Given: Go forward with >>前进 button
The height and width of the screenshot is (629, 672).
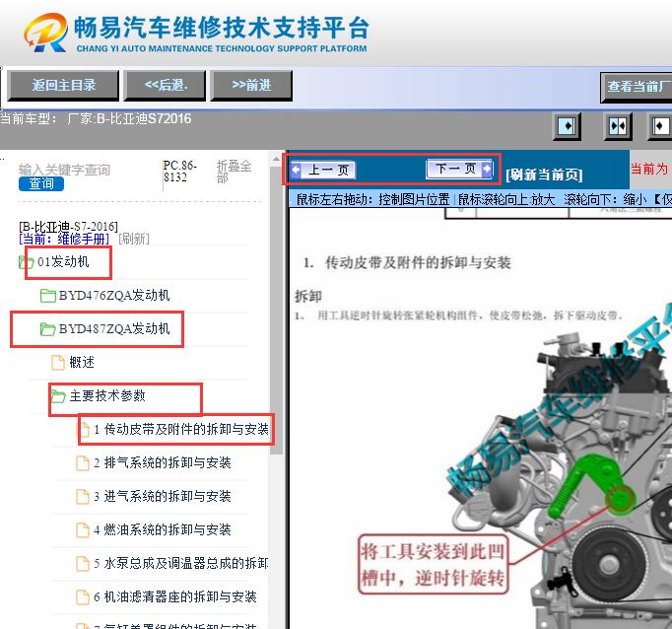Looking at the screenshot, I should point(251,86).
